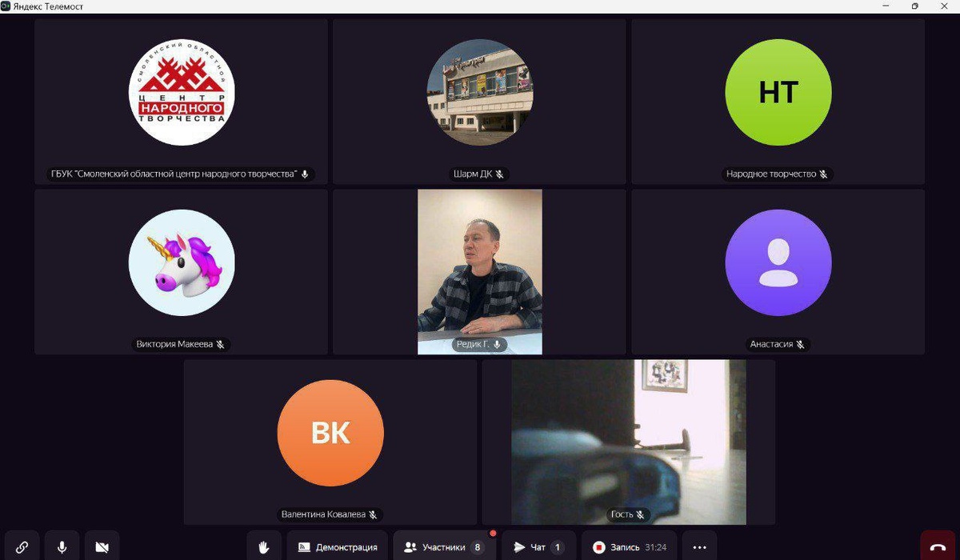The width and height of the screenshot is (960, 560).
Task: Toggle the microphone in the bottom toolbar
Action: 62,546
